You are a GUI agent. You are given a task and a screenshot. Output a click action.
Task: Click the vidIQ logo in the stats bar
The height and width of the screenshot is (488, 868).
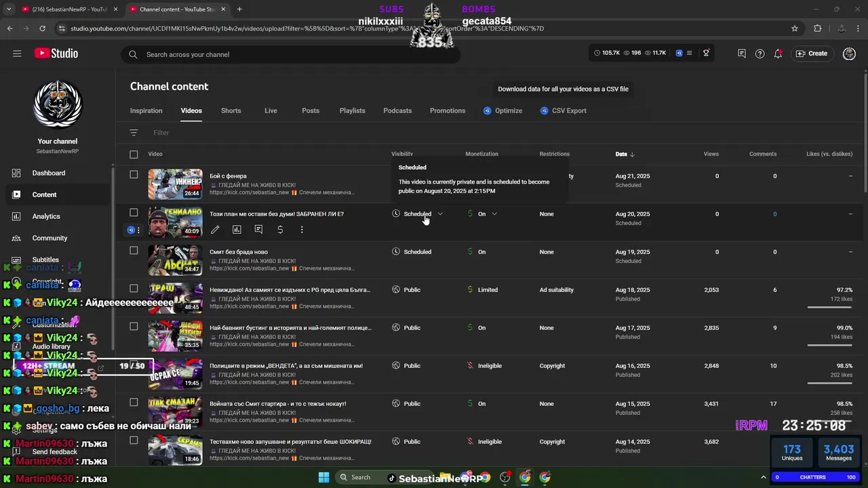[x=679, y=53]
